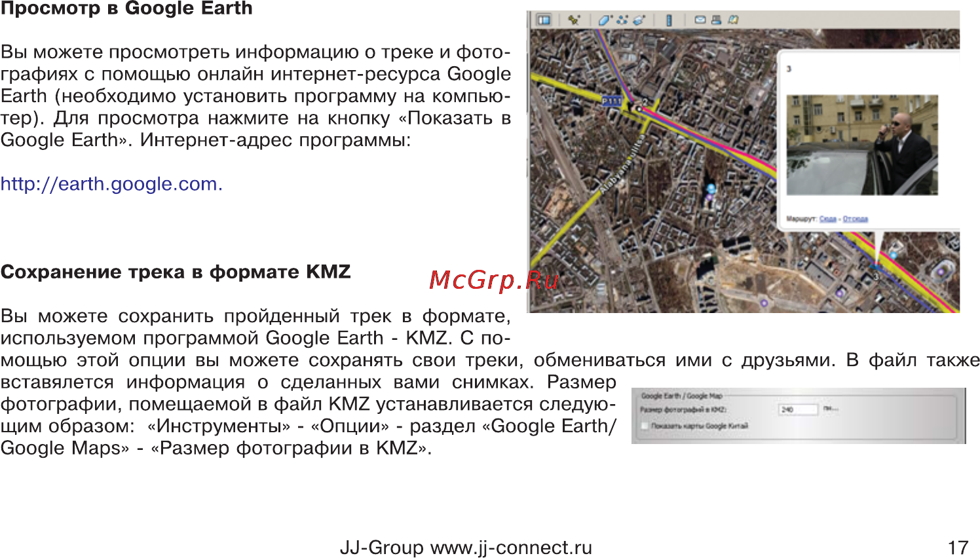Viewport: 980px width, 558px height.
Task: Click the 'Сюда' route link in the balloon
Action: 828,219
